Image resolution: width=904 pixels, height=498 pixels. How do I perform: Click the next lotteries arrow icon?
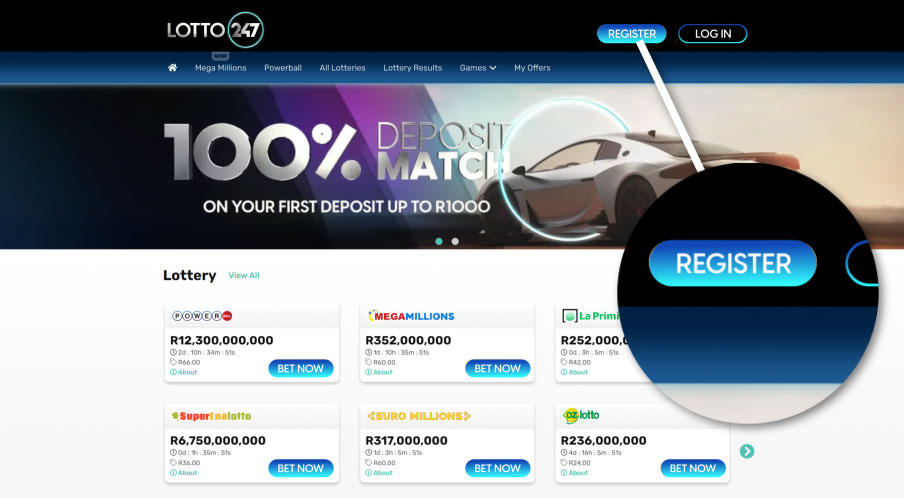click(x=747, y=451)
